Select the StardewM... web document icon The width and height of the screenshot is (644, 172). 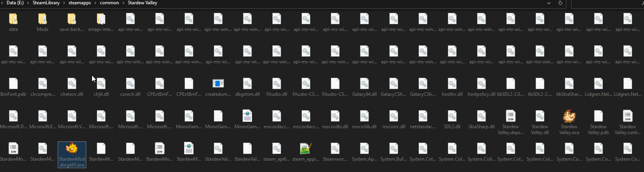[189, 152]
